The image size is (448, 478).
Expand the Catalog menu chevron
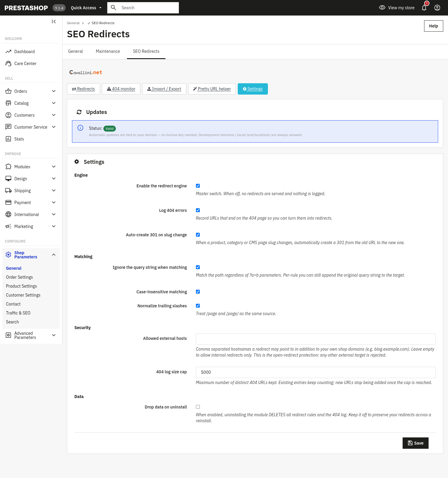[54, 103]
